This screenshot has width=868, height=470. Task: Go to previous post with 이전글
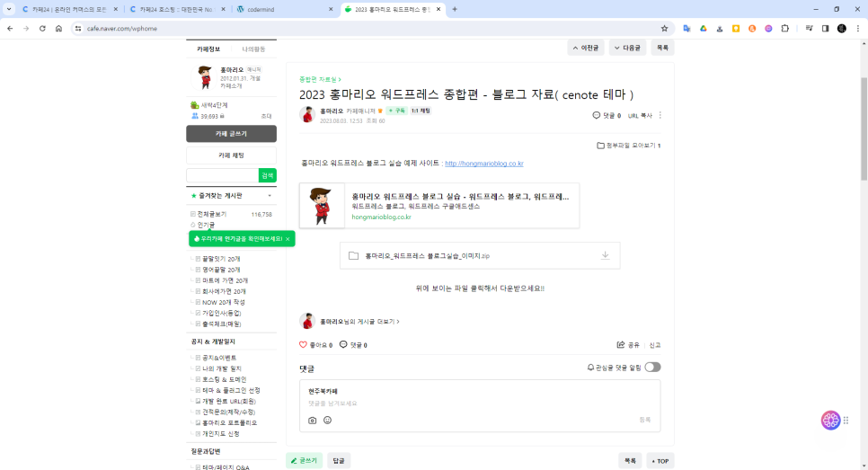(586, 48)
